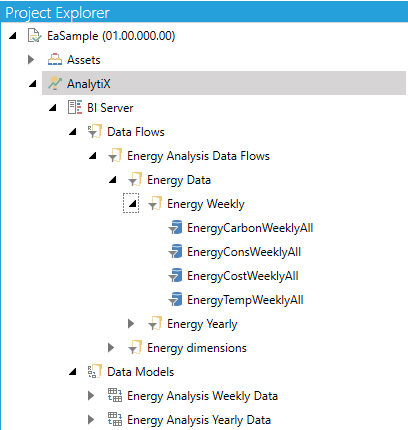The image size is (408, 430).
Task: Click the EnergyTempWeeklyAll database funnel icon
Action: coord(175,299)
